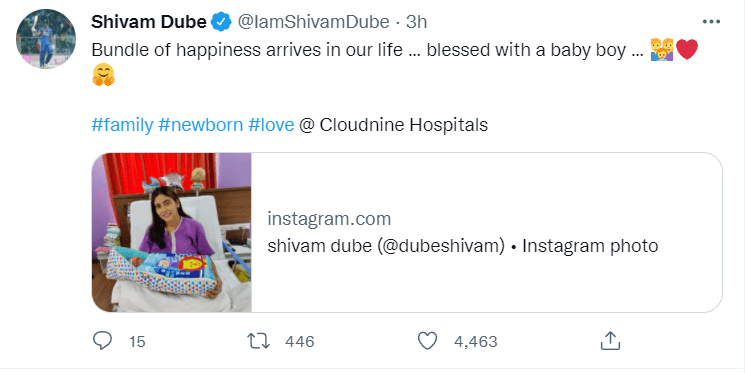The width and height of the screenshot is (745, 373).
Task: Click the reply speech bubble icon
Action: [102, 341]
